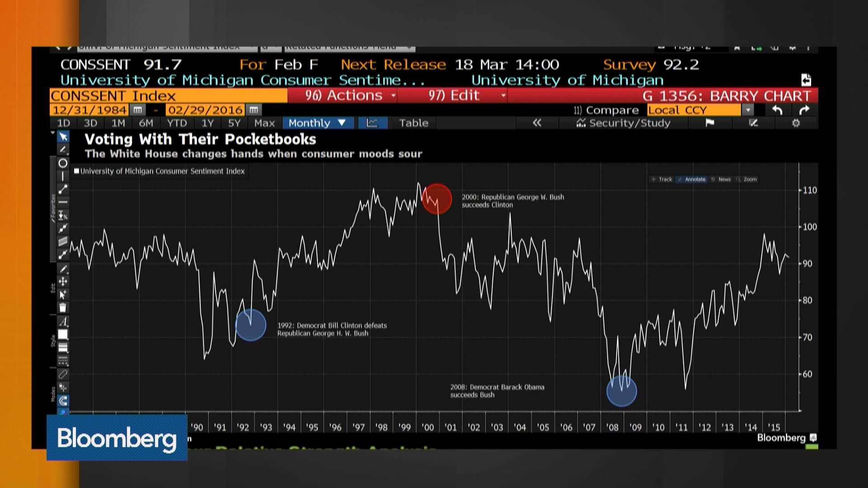Viewport: 868px width, 488px height.
Task: Switch to the Table view
Action: click(413, 123)
